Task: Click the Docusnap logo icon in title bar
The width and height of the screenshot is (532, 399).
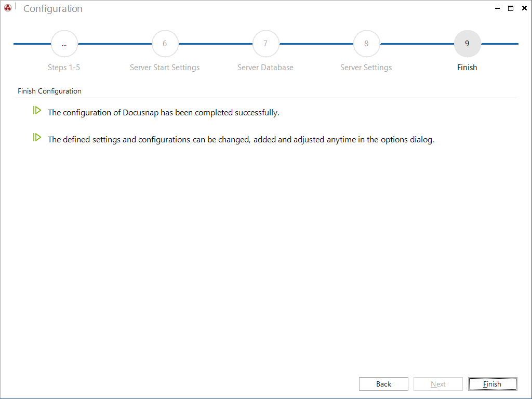Action: pyautogui.click(x=8, y=7)
